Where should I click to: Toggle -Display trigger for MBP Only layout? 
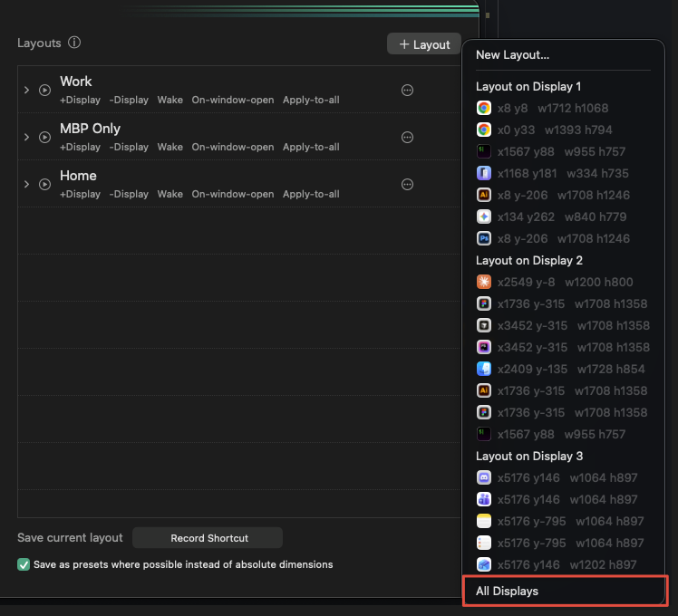(129, 147)
